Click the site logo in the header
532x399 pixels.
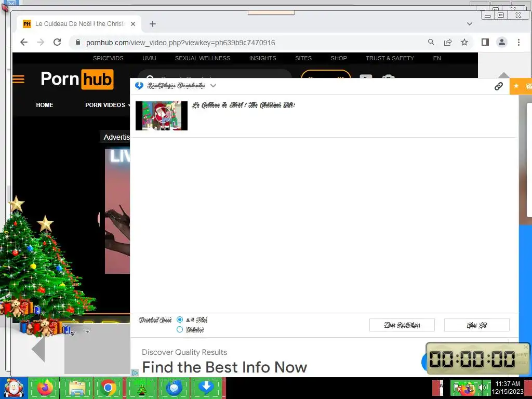coord(77,79)
